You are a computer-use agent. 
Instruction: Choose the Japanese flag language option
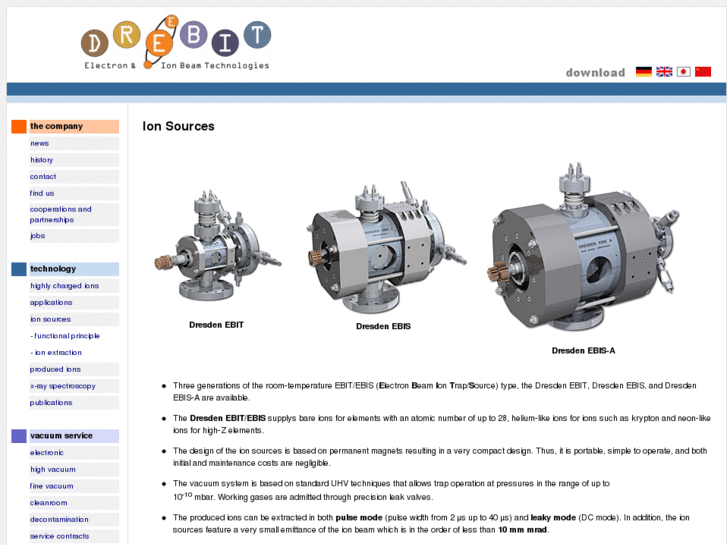pos(683,71)
